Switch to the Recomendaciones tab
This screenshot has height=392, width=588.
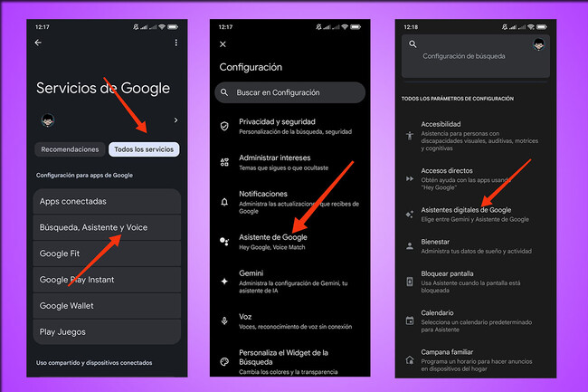point(70,149)
